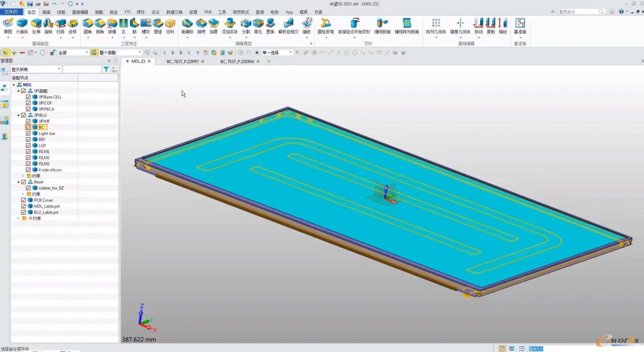Open the 曲面 ribbon tab

point(46,12)
